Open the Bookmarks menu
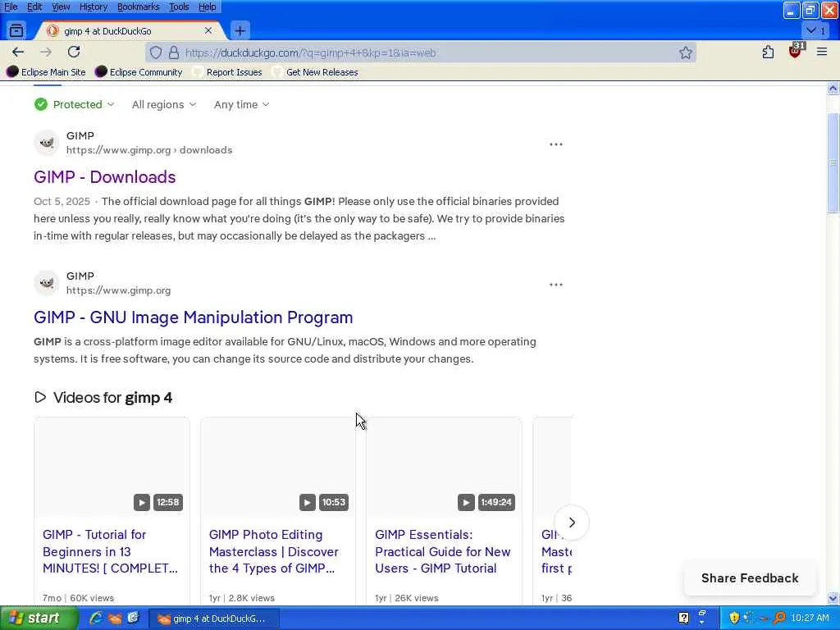 pos(138,7)
